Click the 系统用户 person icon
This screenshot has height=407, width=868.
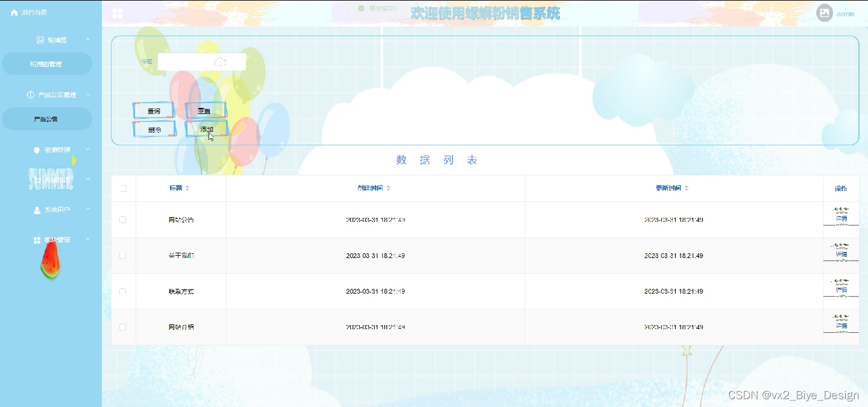pos(37,210)
